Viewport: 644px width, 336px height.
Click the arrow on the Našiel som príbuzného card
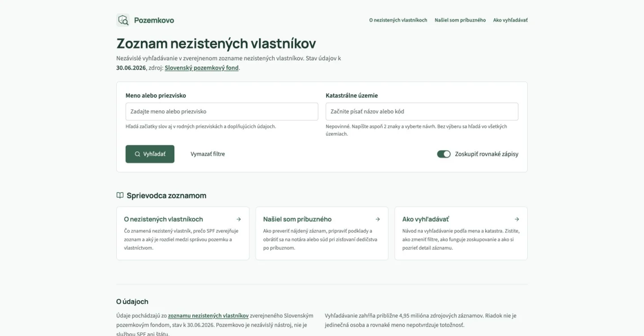click(378, 219)
